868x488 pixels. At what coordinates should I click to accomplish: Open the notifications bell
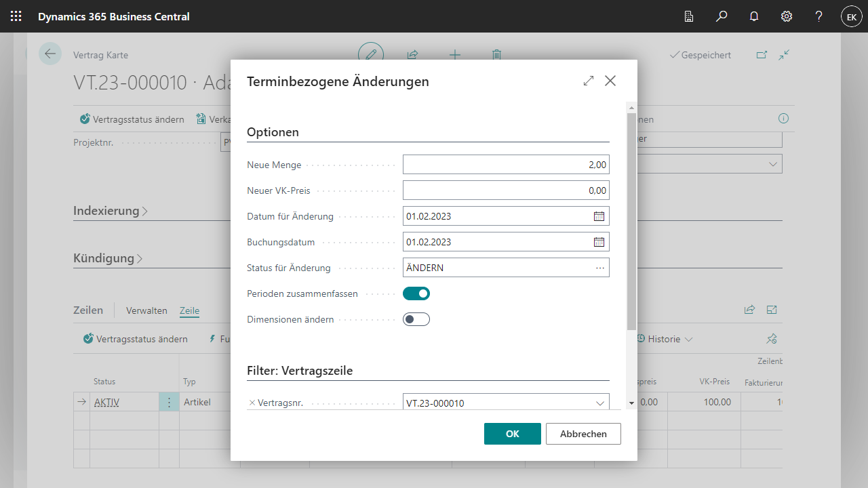[754, 16]
